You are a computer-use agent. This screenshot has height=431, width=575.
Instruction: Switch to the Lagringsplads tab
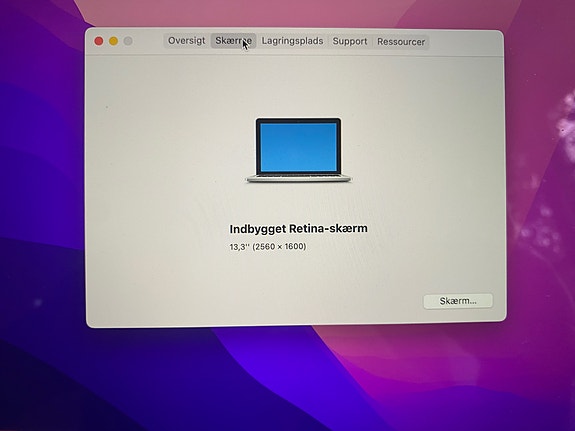click(x=292, y=41)
